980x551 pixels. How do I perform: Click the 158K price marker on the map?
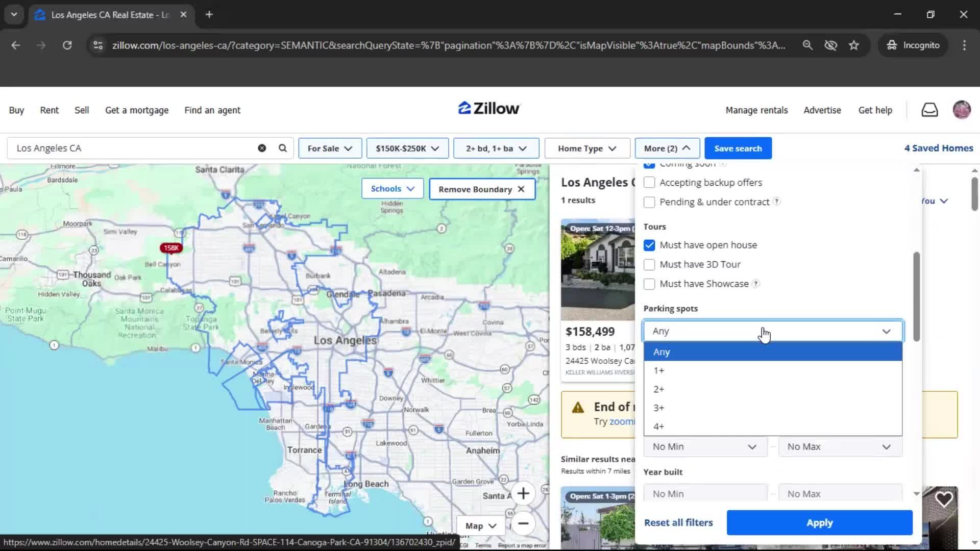(171, 247)
